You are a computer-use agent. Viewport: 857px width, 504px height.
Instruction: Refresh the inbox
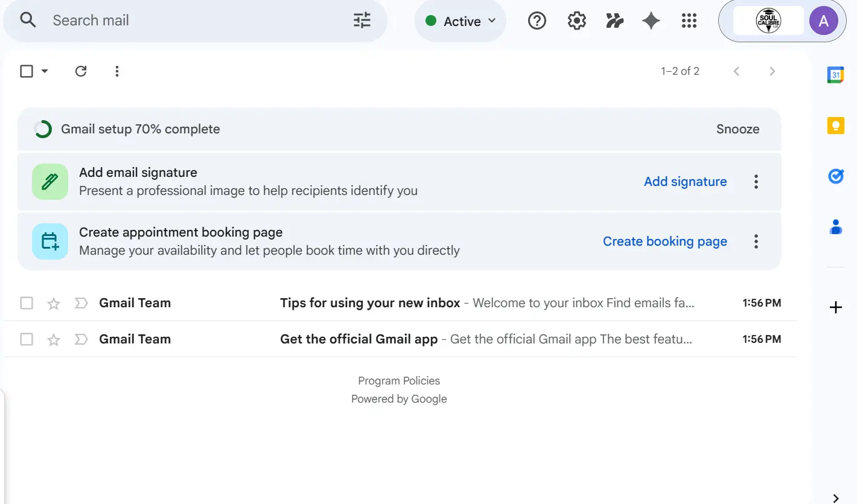[81, 71]
